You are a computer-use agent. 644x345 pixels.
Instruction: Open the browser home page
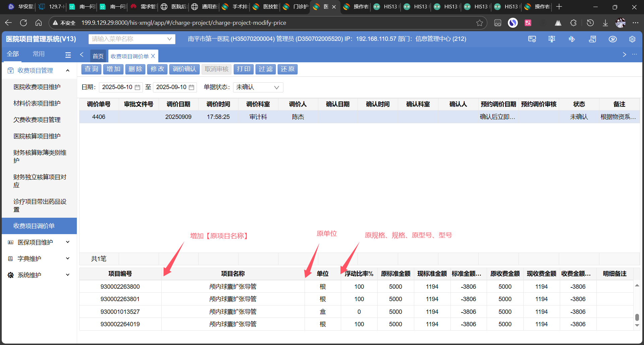click(39, 23)
